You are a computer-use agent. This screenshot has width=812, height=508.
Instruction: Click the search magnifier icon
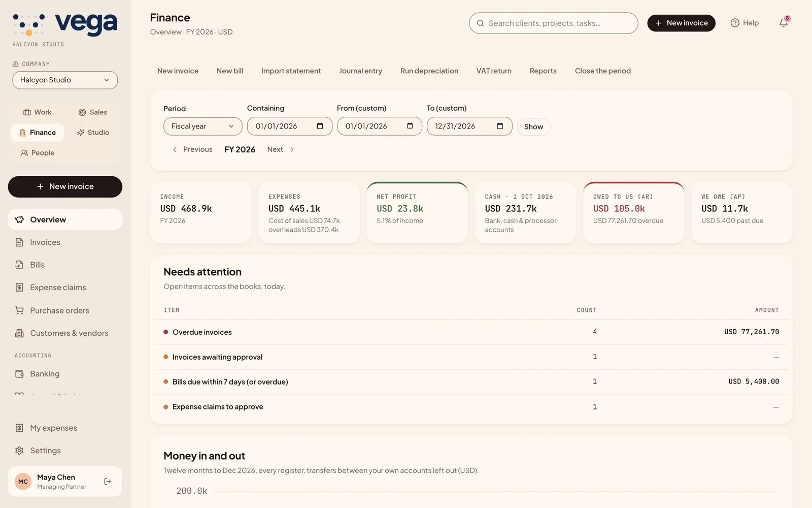pos(480,23)
